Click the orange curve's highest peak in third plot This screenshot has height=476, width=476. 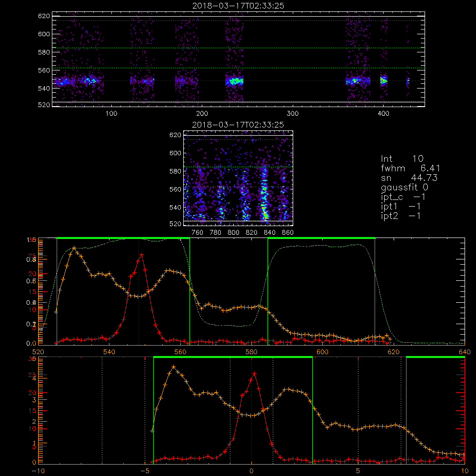(74, 248)
